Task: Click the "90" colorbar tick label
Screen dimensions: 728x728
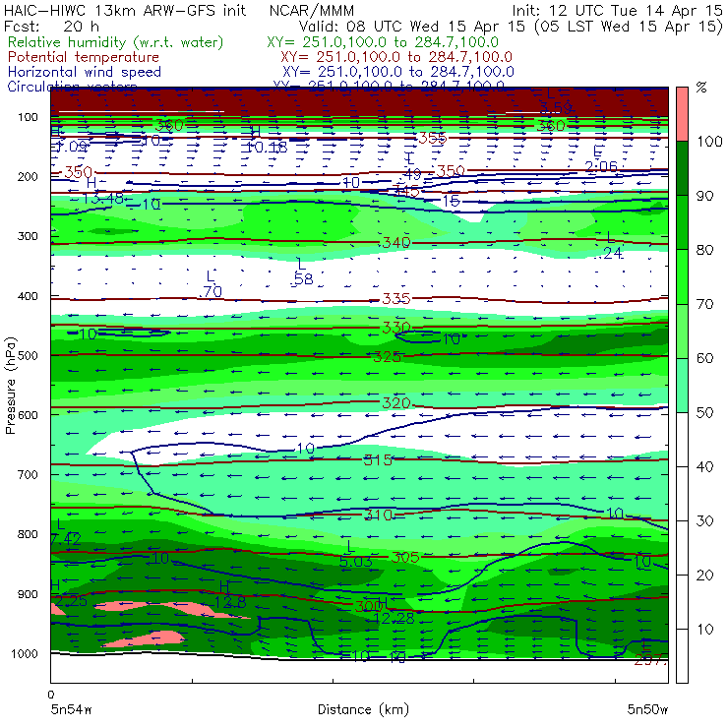Action: 704,196
